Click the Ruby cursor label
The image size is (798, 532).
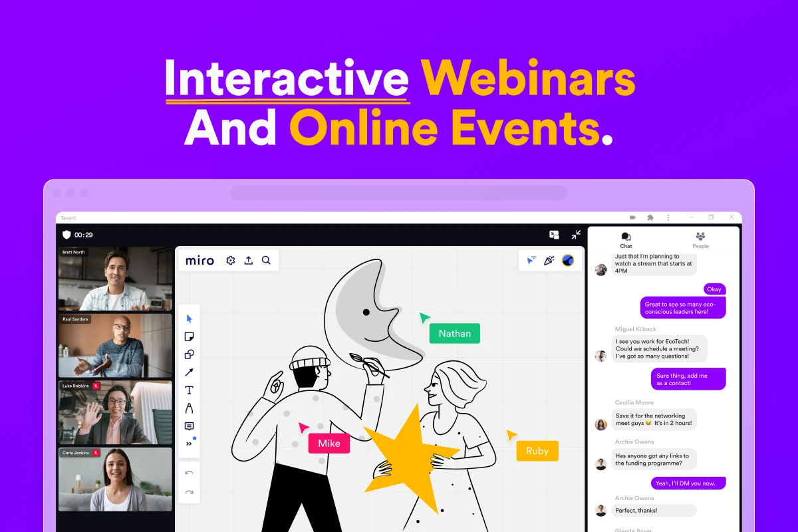[x=537, y=451]
